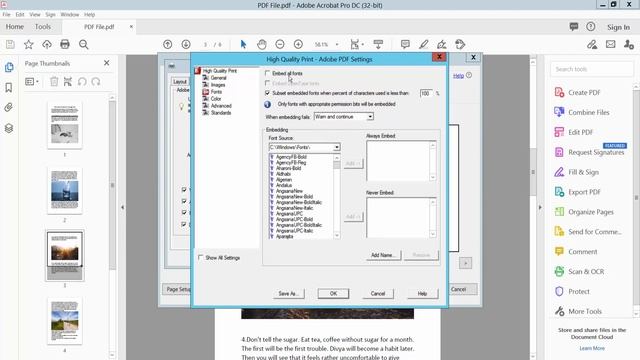
Task: Click Cancel in PDF Settings dialog
Action: point(378,293)
